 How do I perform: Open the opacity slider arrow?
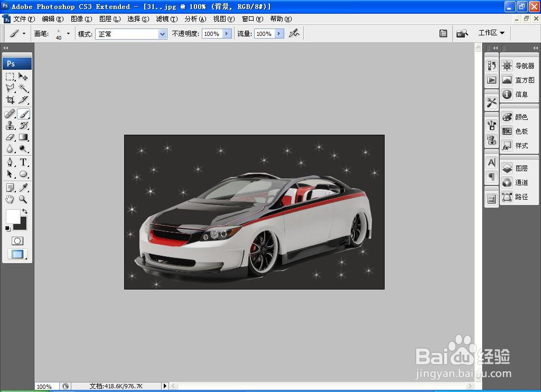[227, 33]
